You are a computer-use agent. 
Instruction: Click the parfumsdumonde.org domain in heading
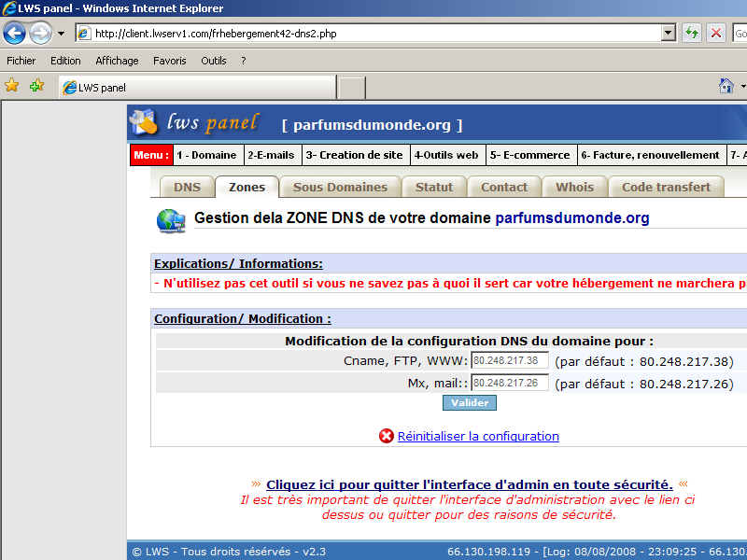[572, 218]
